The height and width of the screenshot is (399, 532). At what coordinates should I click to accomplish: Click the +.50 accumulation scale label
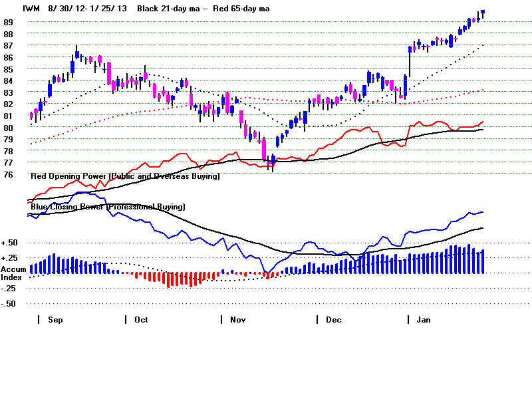[9, 243]
